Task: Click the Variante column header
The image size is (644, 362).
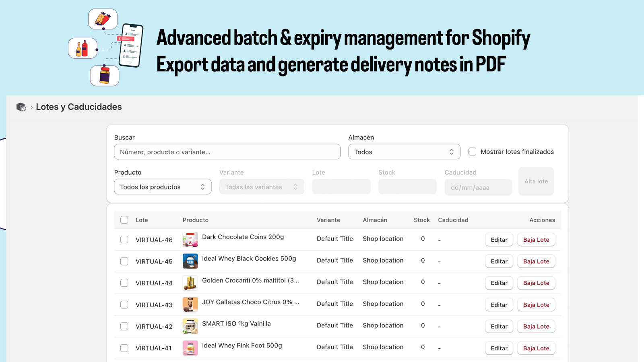Action: point(328,220)
